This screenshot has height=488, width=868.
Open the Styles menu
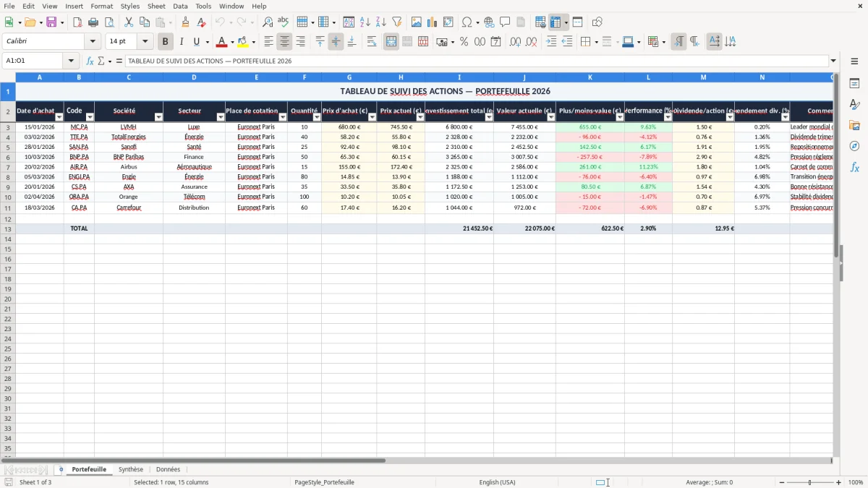130,6
